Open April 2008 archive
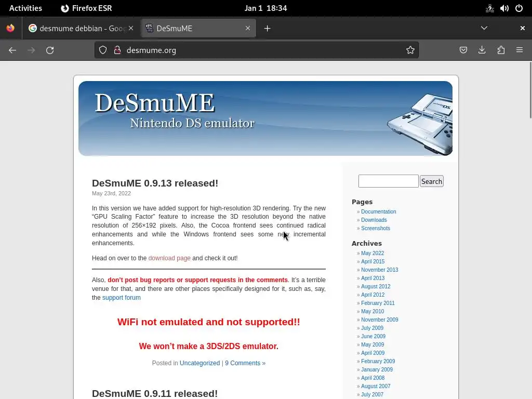The height and width of the screenshot is (399, 532). pos(373,378)
